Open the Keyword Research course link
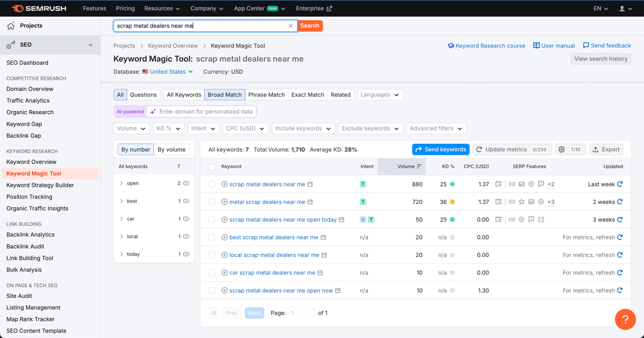644x338 pixels. (486, 46)
